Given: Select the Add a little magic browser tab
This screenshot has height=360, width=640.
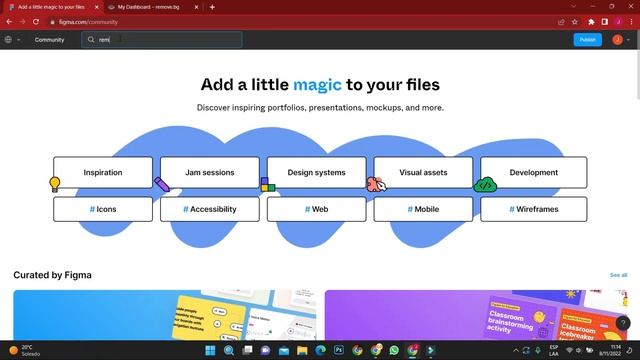Looking at the screenshot, I should point(51,7).
